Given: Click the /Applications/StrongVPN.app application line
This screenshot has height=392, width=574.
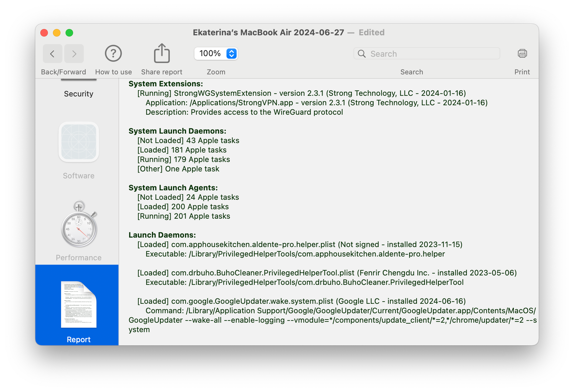Looking at the screenshot, I should click(x=317, y=103).
